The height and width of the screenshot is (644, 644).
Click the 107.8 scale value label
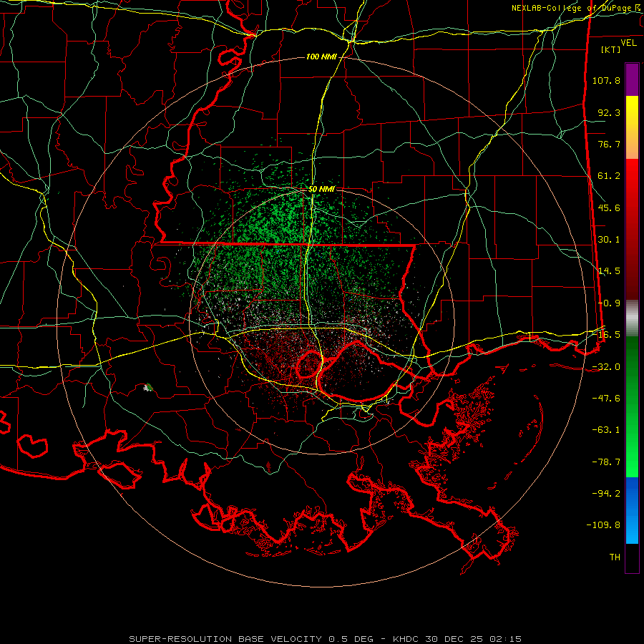606,80
